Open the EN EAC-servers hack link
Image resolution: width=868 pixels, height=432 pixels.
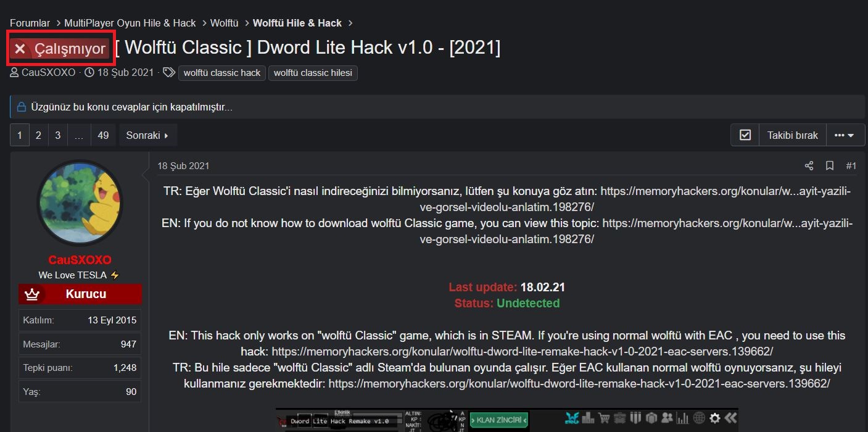[523, 351]
